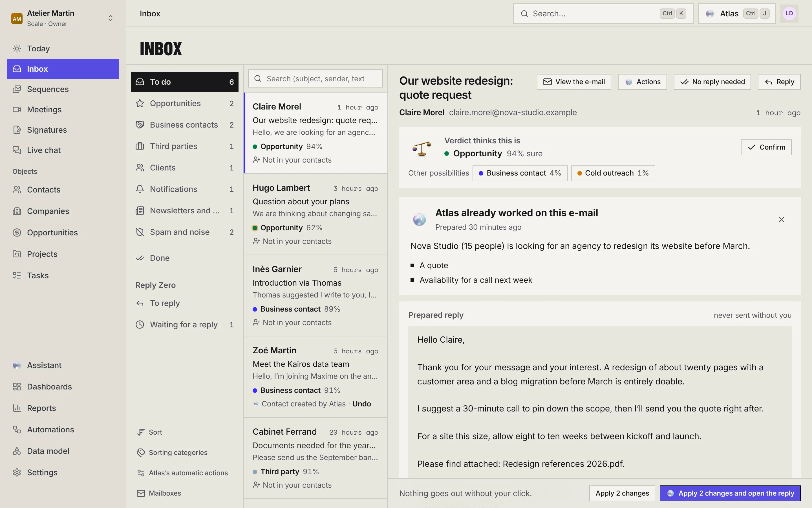This screenshot has height=508, width=812.
Task: Focus the global Search field
Action: pyautogui.click(x=603, y=14)
